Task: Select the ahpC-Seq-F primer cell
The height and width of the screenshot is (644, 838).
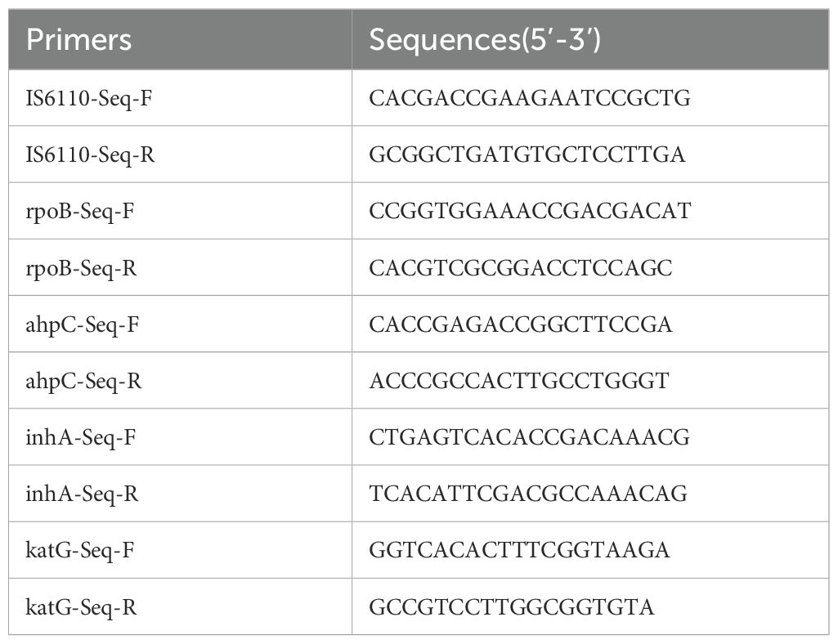Action: tap(180, 324)
